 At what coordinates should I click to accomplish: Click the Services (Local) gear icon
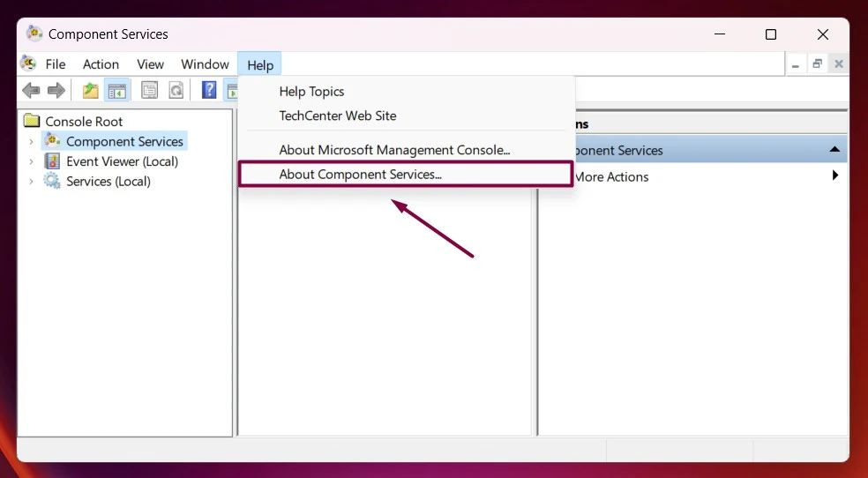pos(52,181)
